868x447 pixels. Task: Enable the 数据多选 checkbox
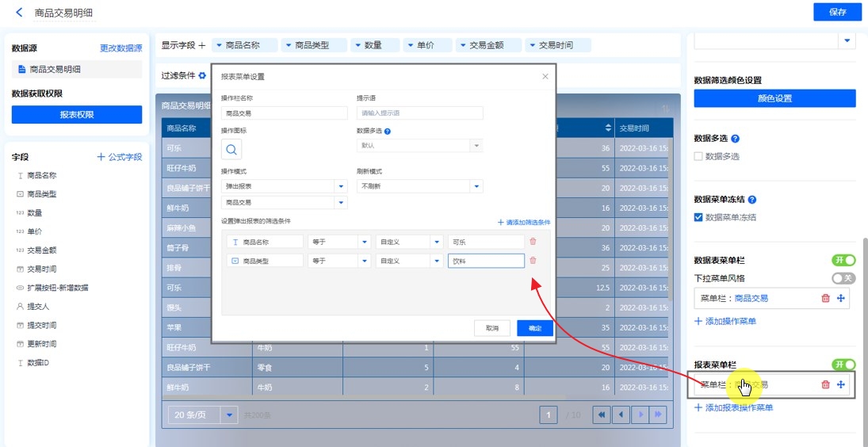(x=698, y=157)
